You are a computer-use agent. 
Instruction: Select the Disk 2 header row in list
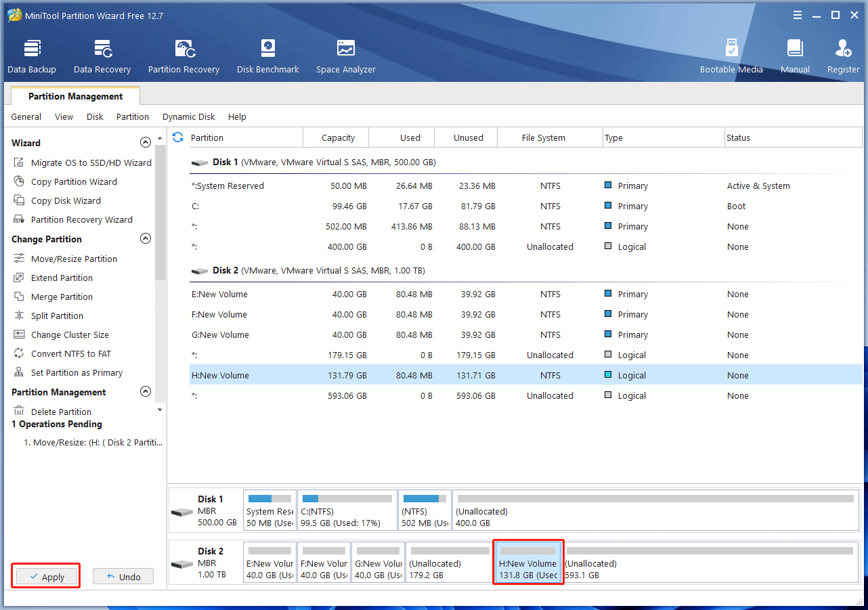pyautogui.click(x=526, y=270)
